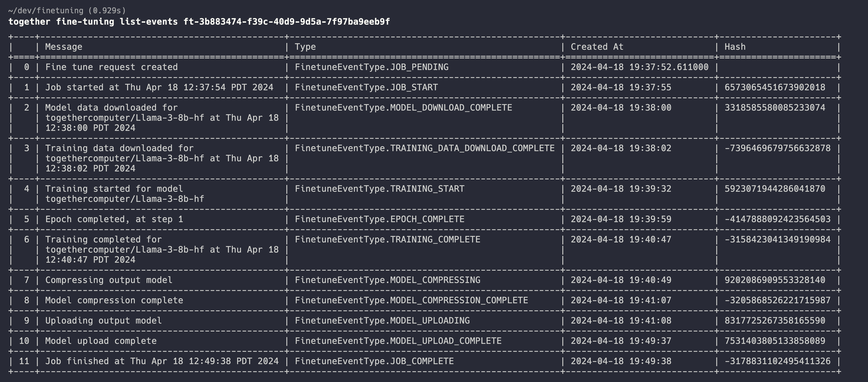Click the 'Compressing output model' message
Image resolution: width=868 pixels, height=382 pixels.
click(x=109, y=280)
